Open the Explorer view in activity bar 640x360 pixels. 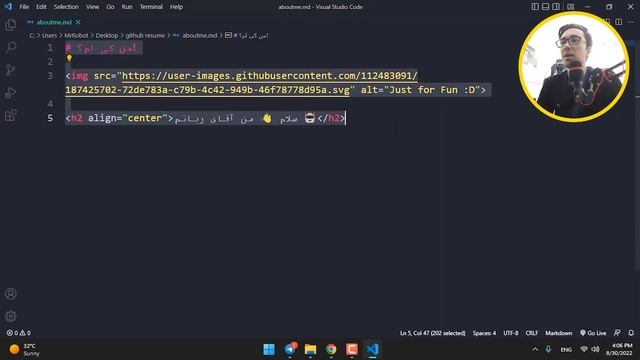point(11,25)
